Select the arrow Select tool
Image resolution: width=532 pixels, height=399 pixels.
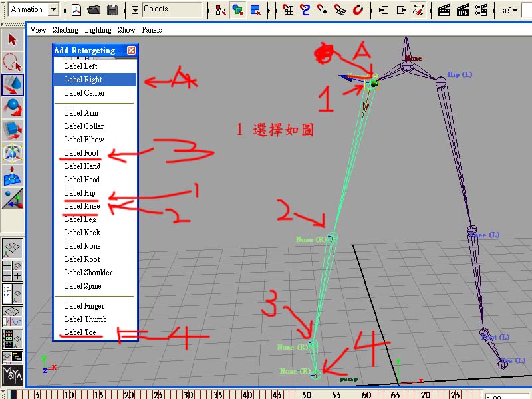[13, 40]
